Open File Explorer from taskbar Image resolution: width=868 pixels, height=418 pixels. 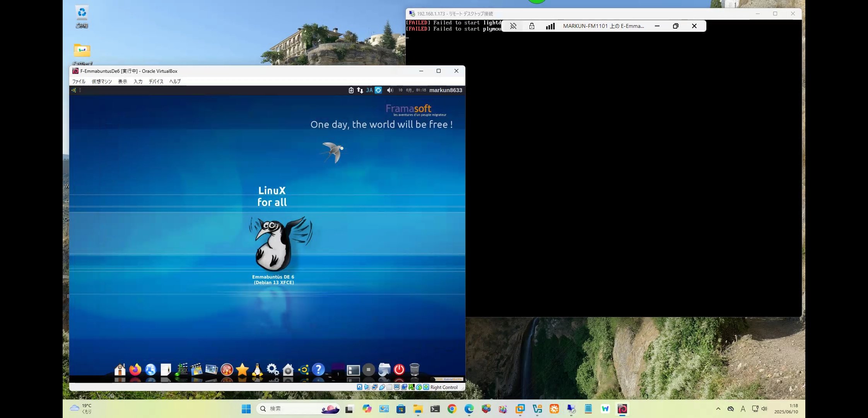point(418,409)
